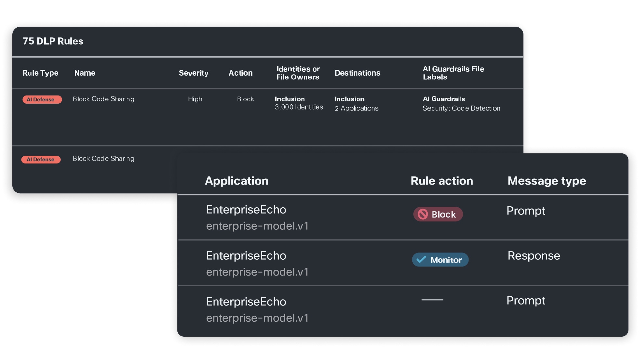The width and height of the screenshot is (644, 362).
Task: Click the Block action pill for EnterpriseEcho prompt
Action: point(438,214)
